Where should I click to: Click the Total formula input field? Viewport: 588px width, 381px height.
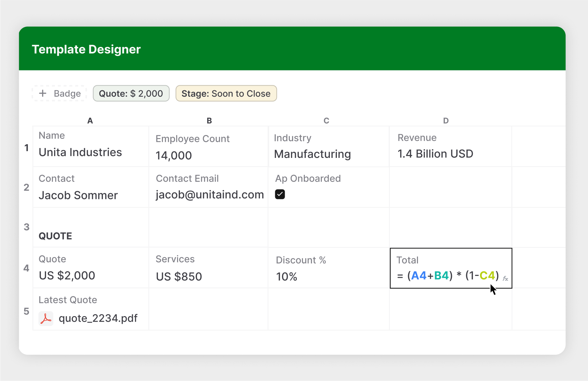[451, 268]
